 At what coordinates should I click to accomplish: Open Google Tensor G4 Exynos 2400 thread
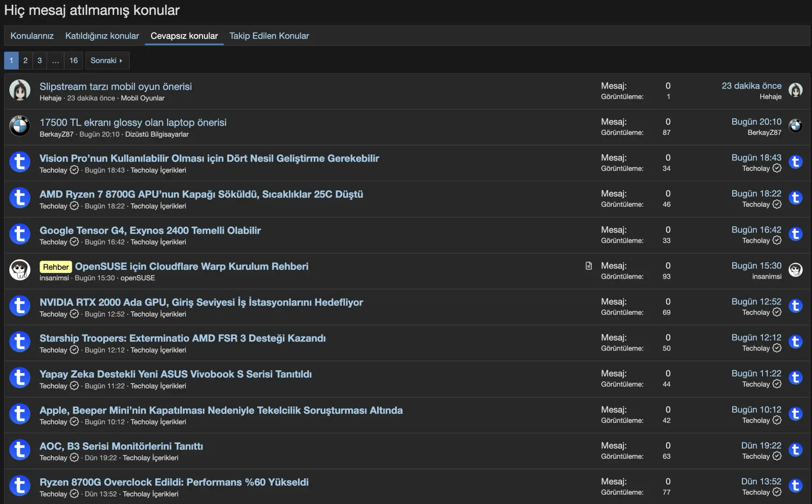coord(150,230)
